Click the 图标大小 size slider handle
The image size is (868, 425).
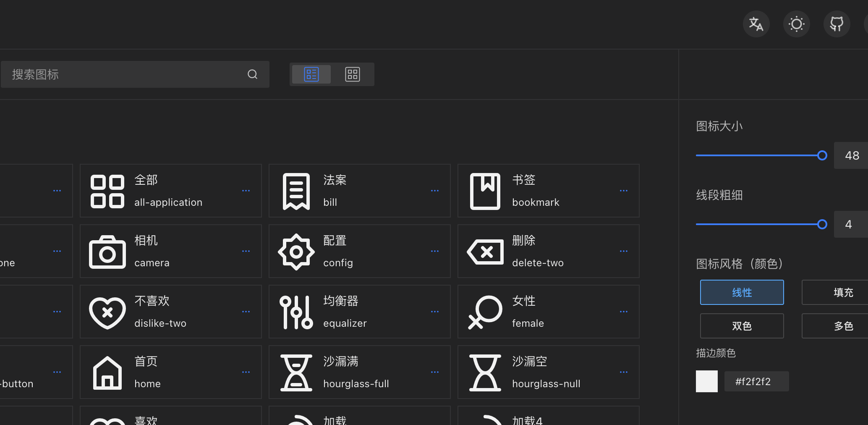[822, 155]
